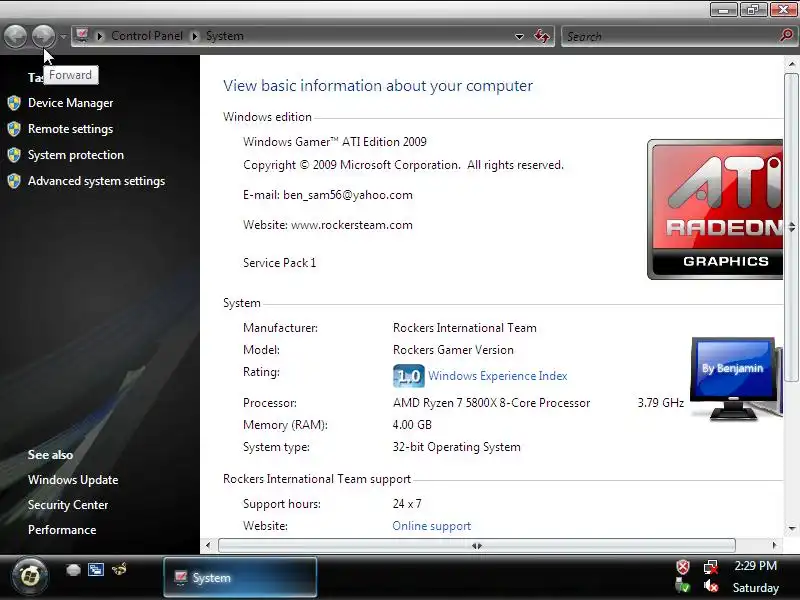Click the vertical scrollbar down arrow
The height and width of the screenshot is (600, 800).
pyautogui.click(x=791, y=529)
